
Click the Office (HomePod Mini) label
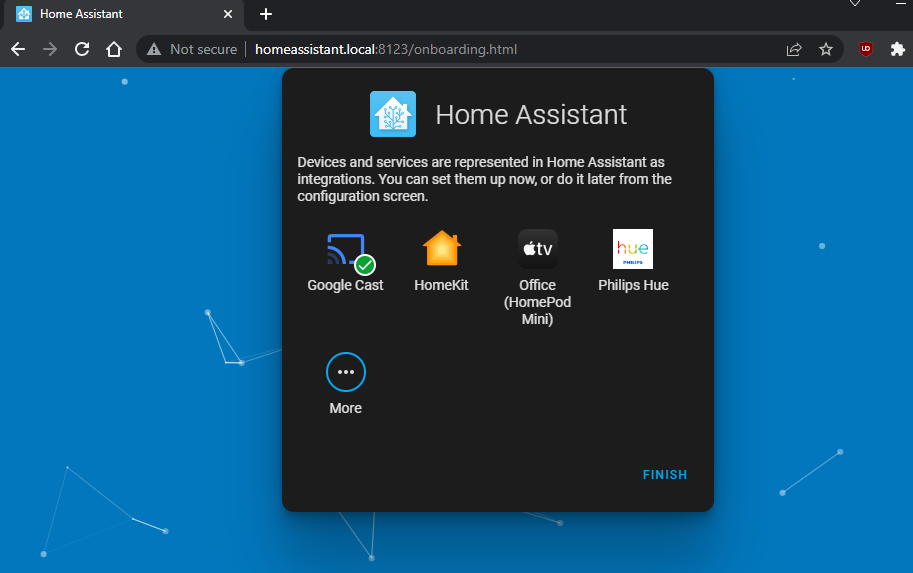(x=537, y=302)
